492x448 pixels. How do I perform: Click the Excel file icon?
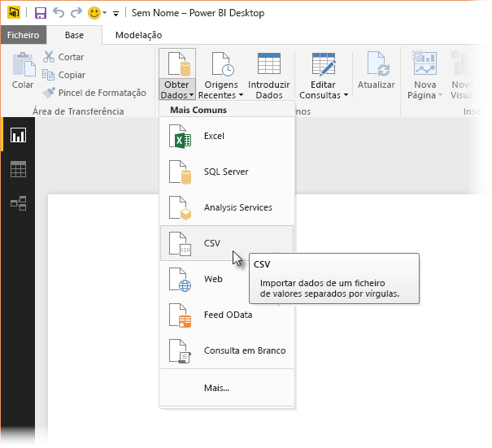180,137
